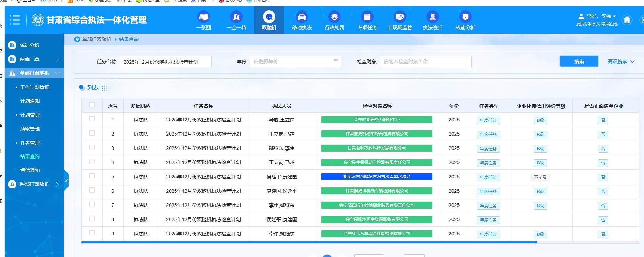The width and height of the screenshot is (644, 257).
Task: Click the 会宁向阳春热力服务中心 inspection target
Action: point(377,120)
